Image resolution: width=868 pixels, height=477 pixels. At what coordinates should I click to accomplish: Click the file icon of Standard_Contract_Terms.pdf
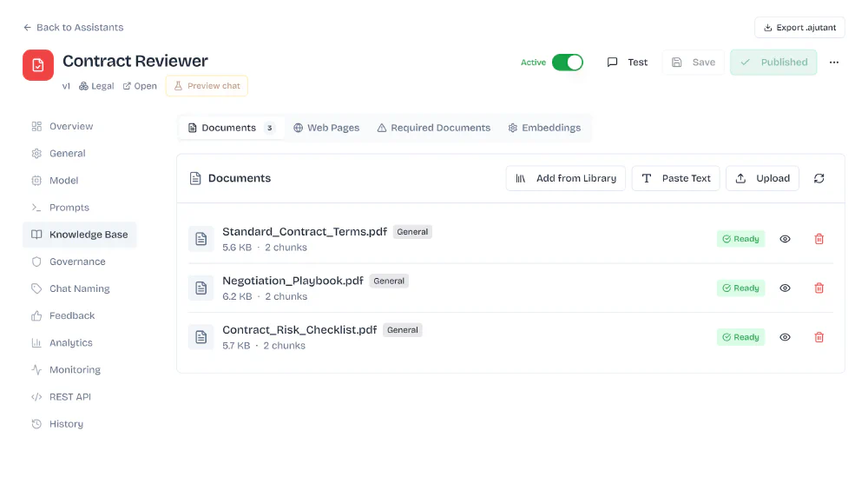[x=201, y=239]
